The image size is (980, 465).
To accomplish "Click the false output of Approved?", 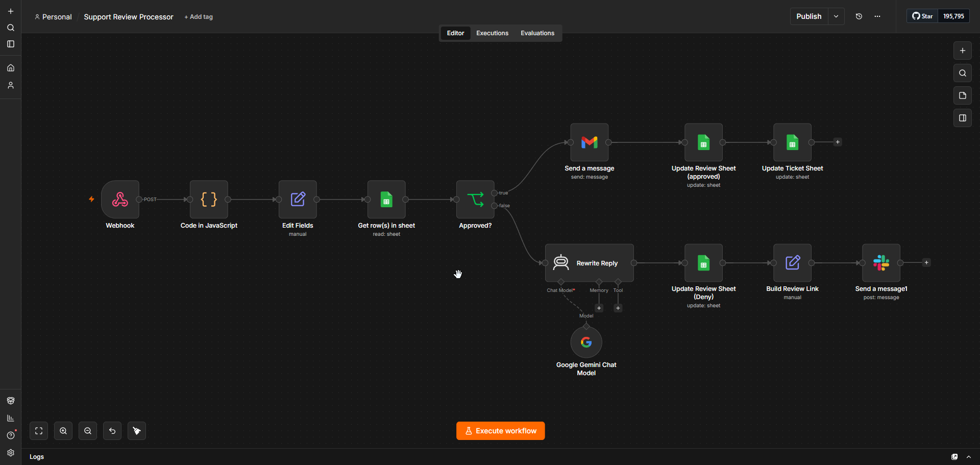I will click(495, 206).
